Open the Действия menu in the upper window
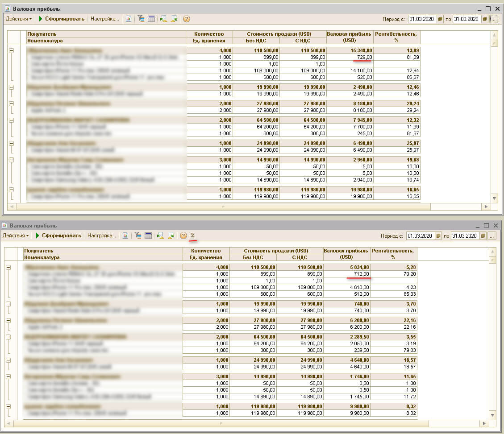The width and height of the screenshot is (504, 434). tap(19, 19)
